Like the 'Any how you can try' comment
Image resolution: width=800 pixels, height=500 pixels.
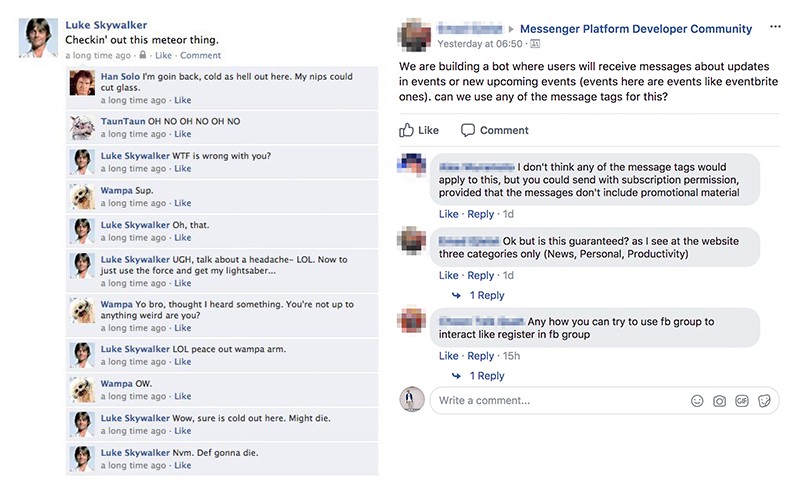[448, 356]
